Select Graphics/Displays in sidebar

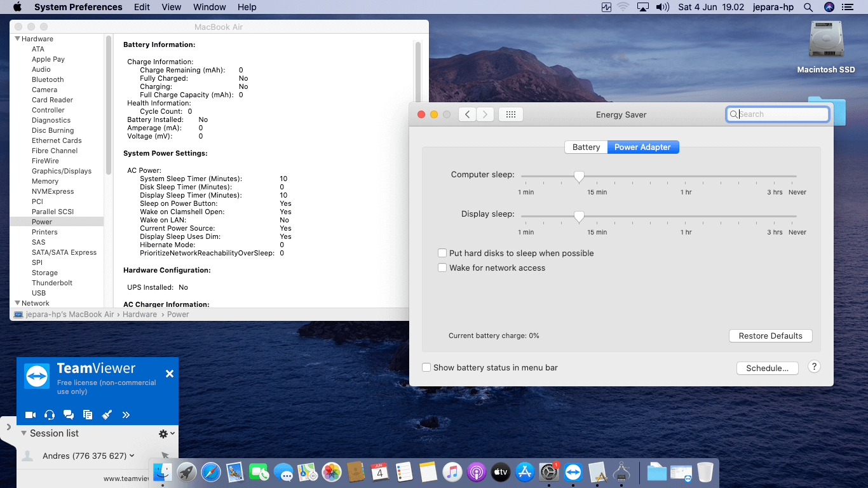coord(62,171)
